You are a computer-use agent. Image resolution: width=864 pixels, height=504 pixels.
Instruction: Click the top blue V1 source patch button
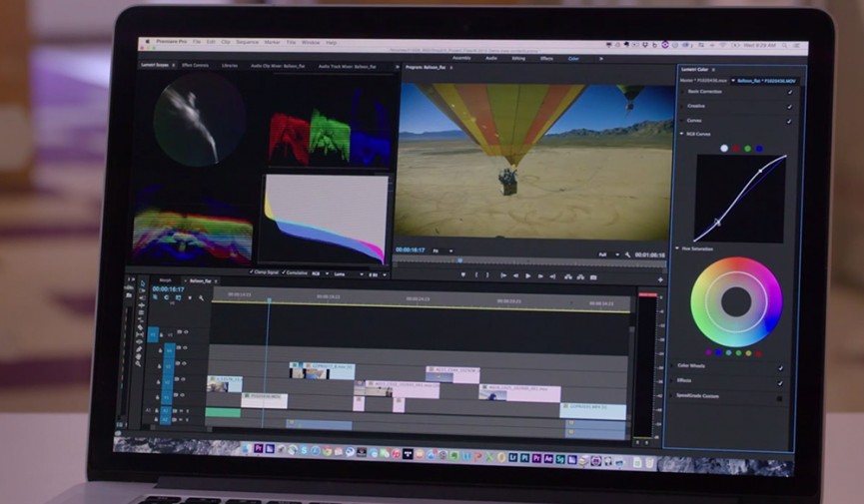(x=153, y=333)
